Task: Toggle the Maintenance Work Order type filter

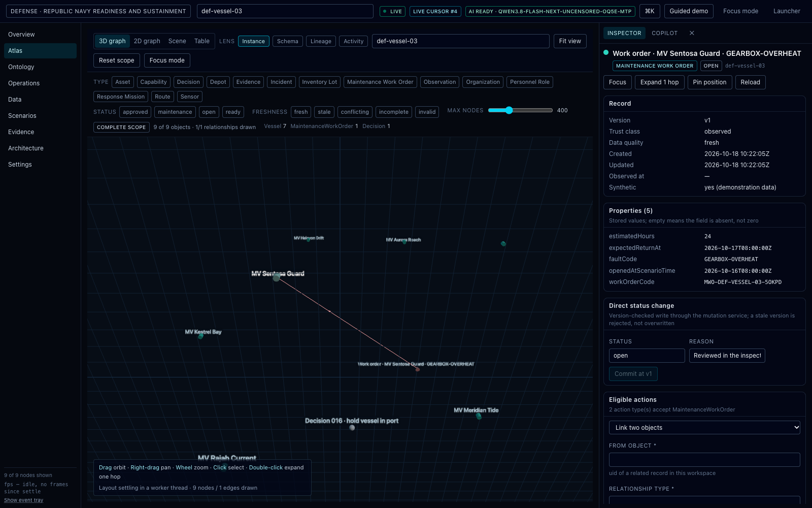Action: 380,82
